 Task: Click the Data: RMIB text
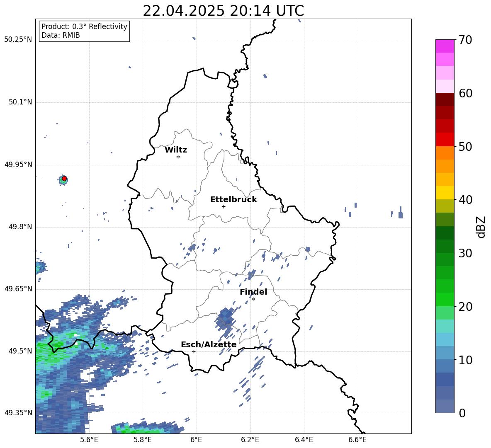click(x=61, y=35)
